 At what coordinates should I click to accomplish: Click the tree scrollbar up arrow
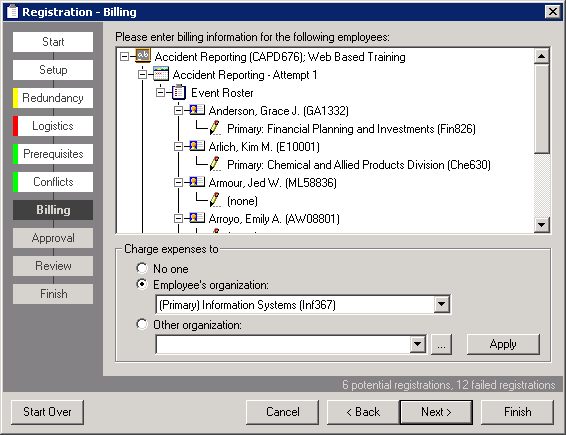[541, 56]
